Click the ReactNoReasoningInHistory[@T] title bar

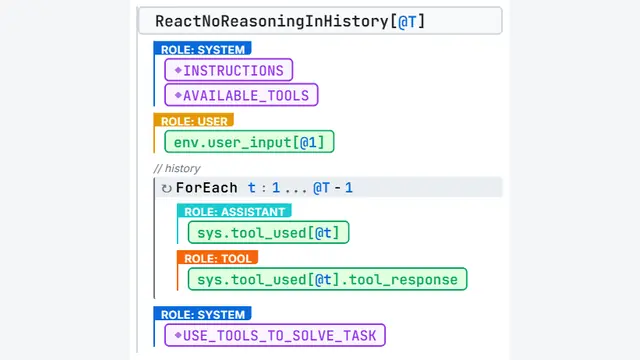[x=320, y=20]
